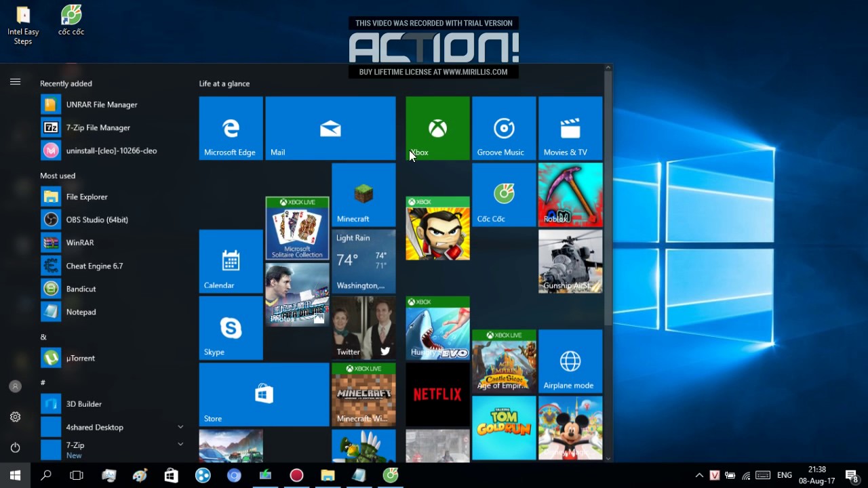Open the Skype tile
Image resolution: width=868 pixels, height=488 pixels.
click(231, 327)
